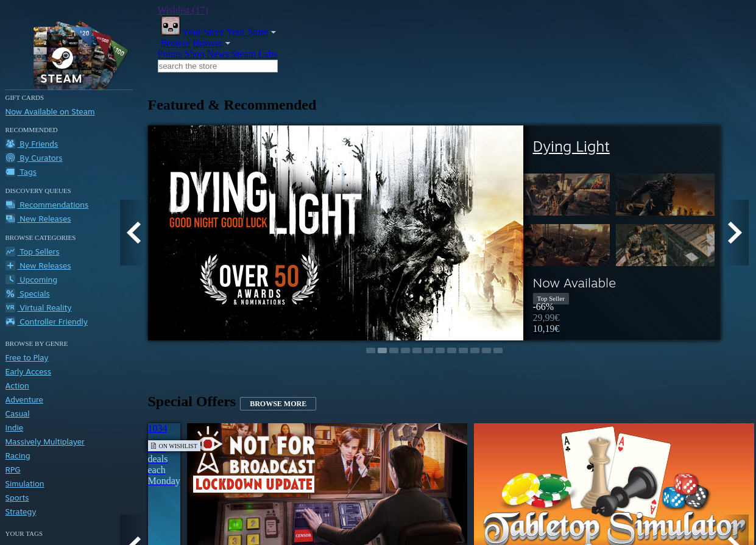Viewport: 756px width, 545px height.
Task: Browse the Free to Play genre
Action: [27, 357]
